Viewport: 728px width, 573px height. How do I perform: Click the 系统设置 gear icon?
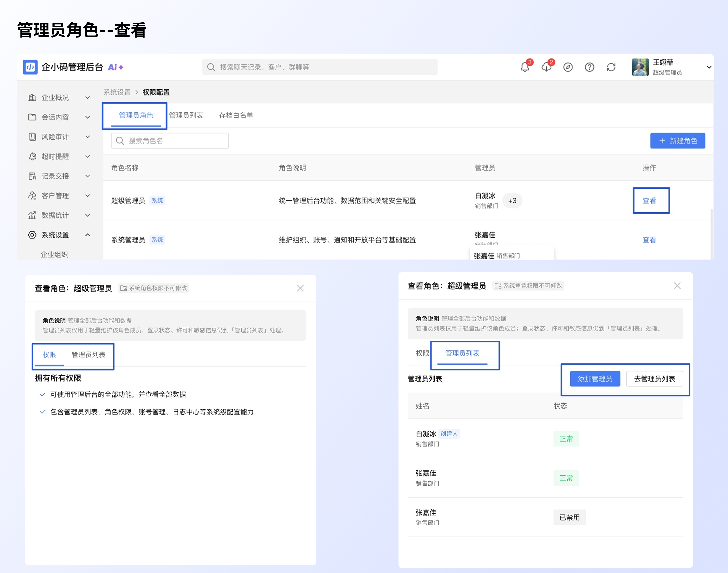pos(32,235)
